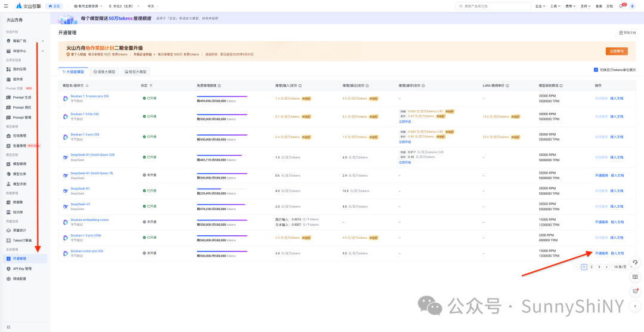Viewport: 644px width, 332px height.
Task: Switch to the 语音大模型 tab
Action: coord(104,72)
